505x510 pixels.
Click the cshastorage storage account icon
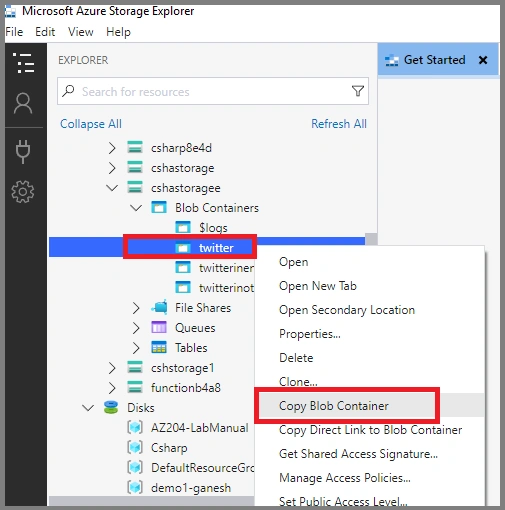tap(135, 167)
